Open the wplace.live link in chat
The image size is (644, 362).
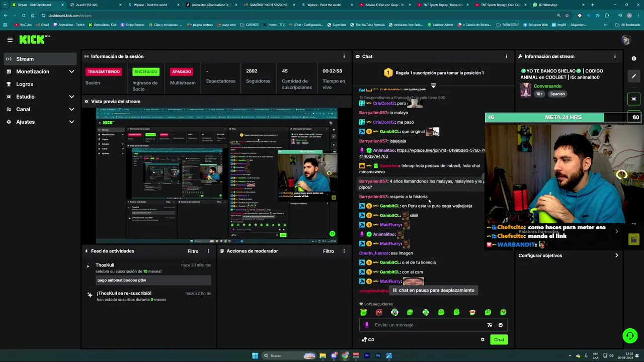tap(422, 153)
